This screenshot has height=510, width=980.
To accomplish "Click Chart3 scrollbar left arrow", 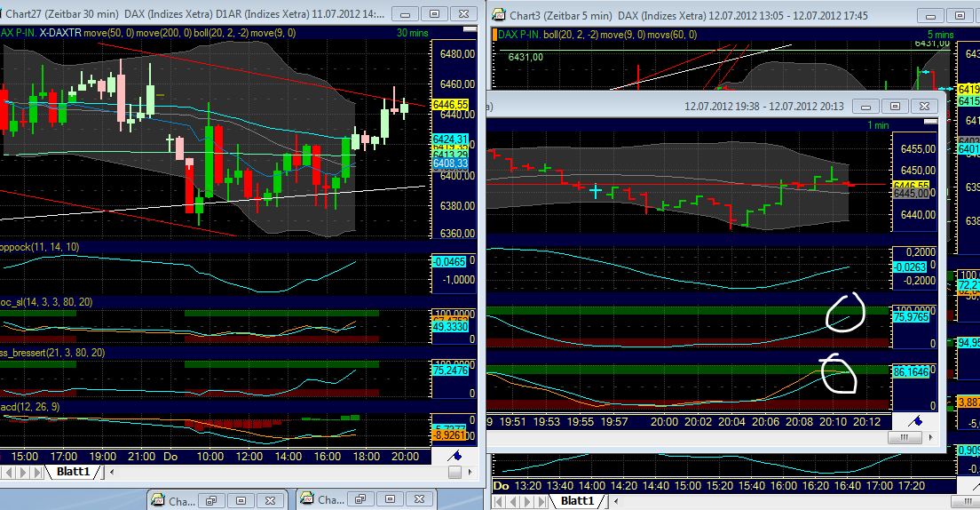I will [x=616, y=501].
